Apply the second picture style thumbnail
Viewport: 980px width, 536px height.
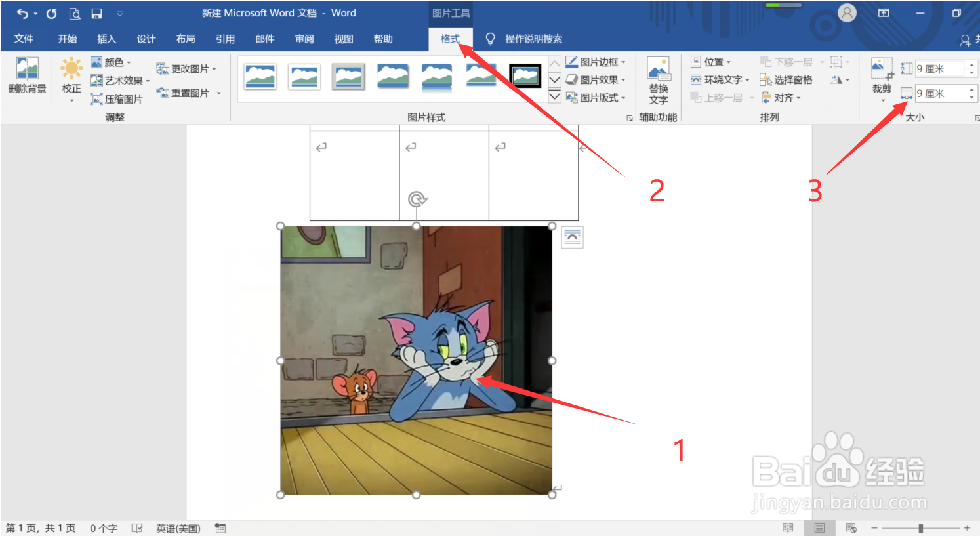coord(304,77)
